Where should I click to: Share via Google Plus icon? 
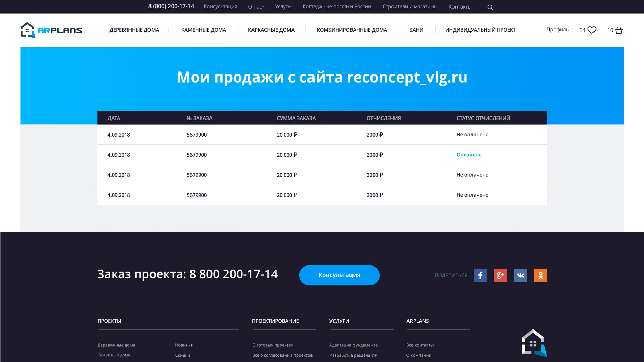tap(500, 275)
